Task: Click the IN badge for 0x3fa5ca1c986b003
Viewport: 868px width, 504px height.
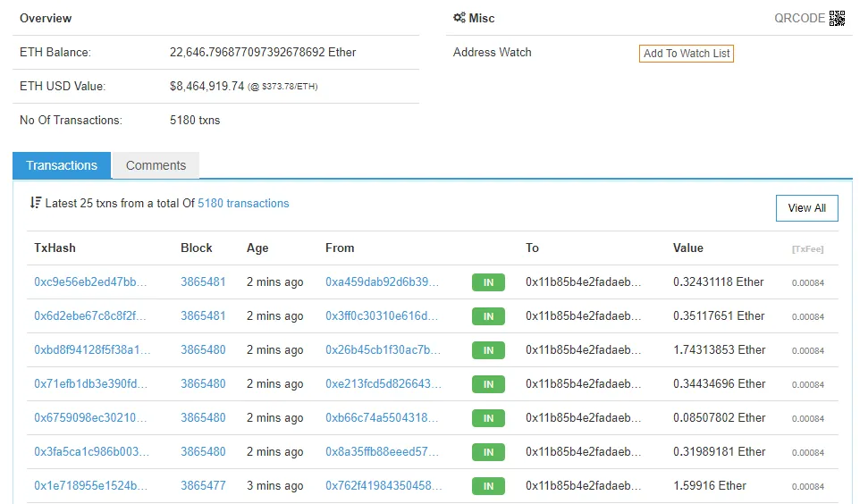Action: (x=488, y=452)
